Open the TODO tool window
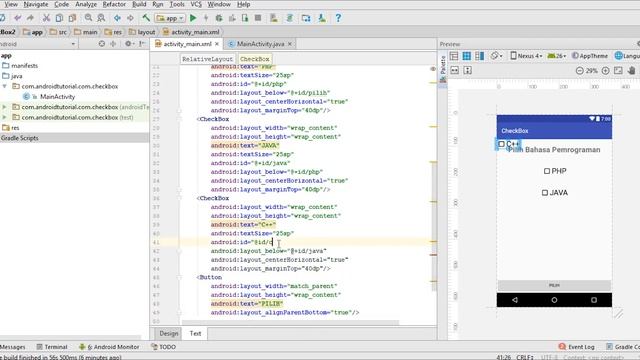This screenshot has height=360, width=640. (x=163, y=347)
